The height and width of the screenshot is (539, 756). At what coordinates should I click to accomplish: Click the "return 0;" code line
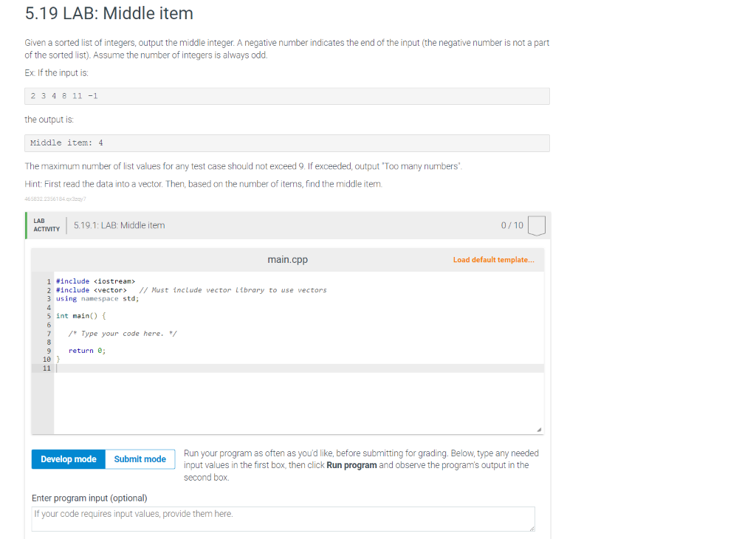87,351
